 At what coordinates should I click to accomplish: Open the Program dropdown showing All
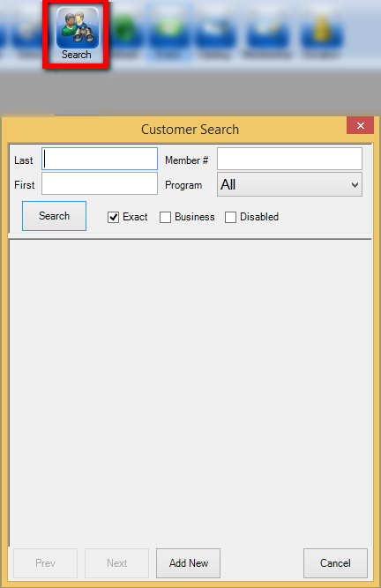point(289,184)
